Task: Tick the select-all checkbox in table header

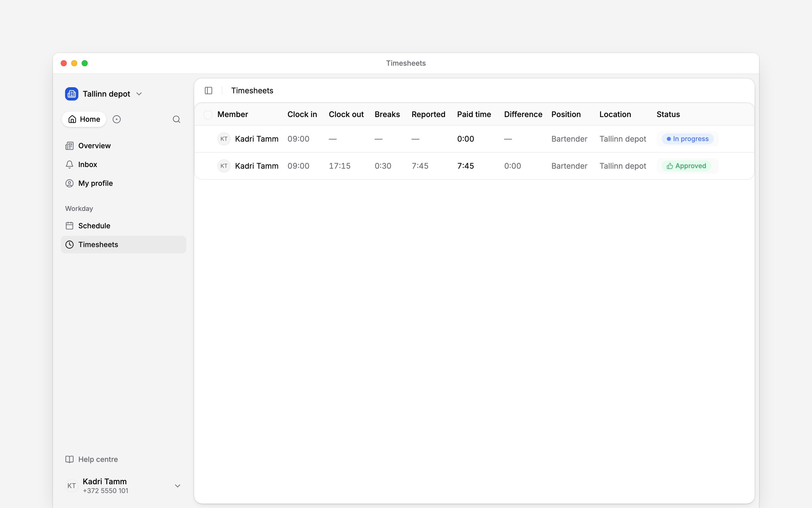Action: (x=208, y=115)
